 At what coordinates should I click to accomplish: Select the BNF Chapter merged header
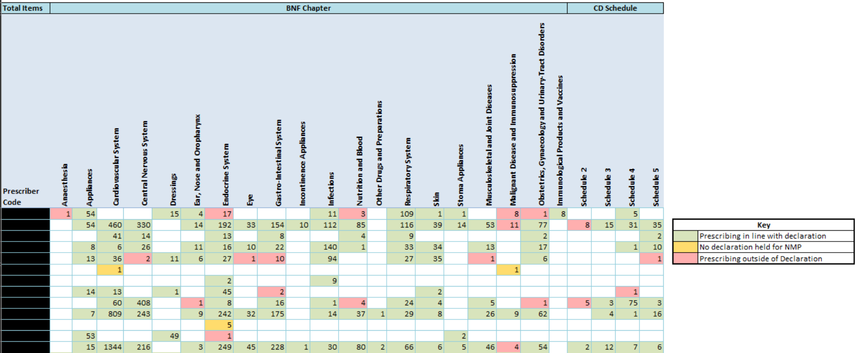[x=309, y=8]
